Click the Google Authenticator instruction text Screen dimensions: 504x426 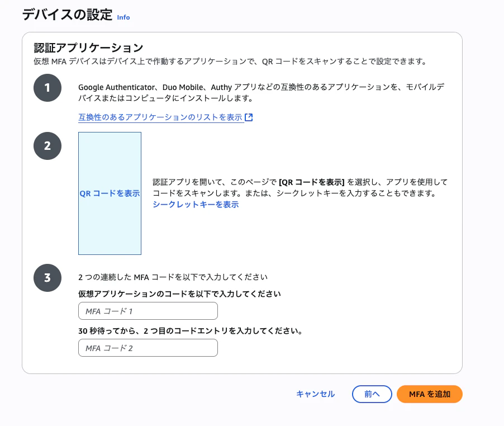tap(261, 93)
